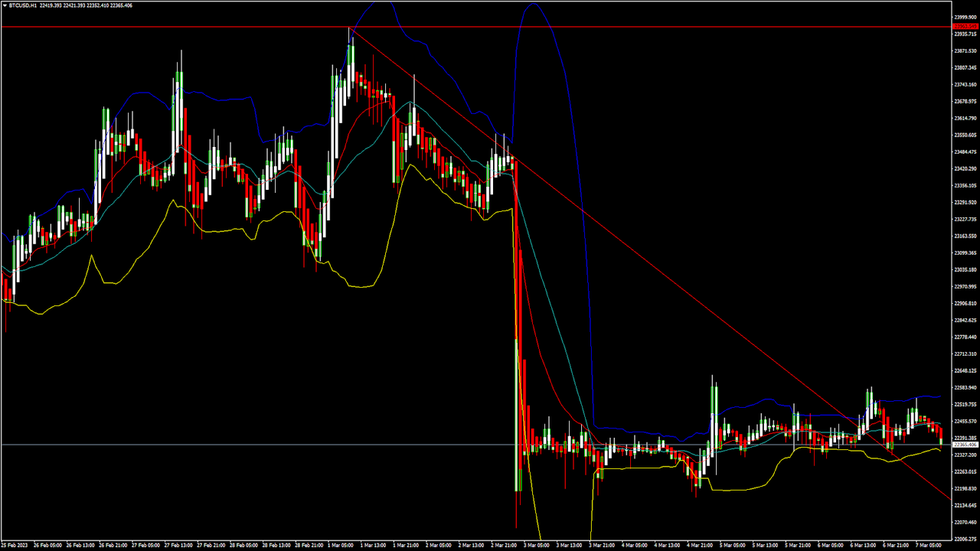
Task: Click the 1 Mar 05:00 time label
Action: click(341, 546)
